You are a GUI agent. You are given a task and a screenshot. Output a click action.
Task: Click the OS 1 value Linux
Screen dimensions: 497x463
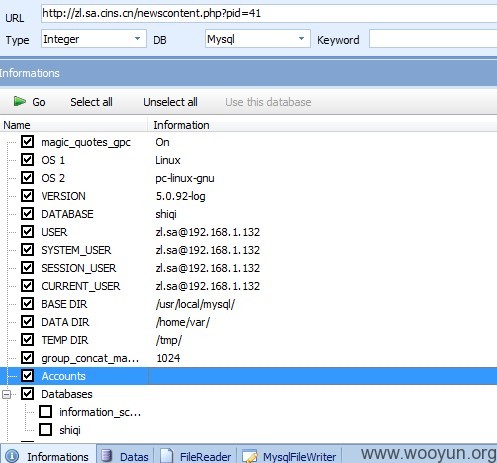pyautogui.click(x=168, y=160)
